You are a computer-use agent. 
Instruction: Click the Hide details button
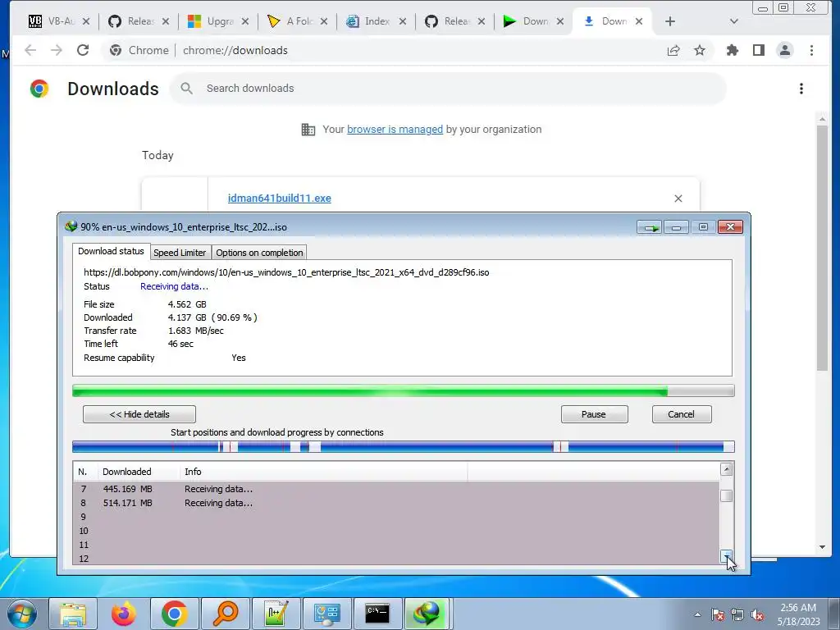pos(139,414)
